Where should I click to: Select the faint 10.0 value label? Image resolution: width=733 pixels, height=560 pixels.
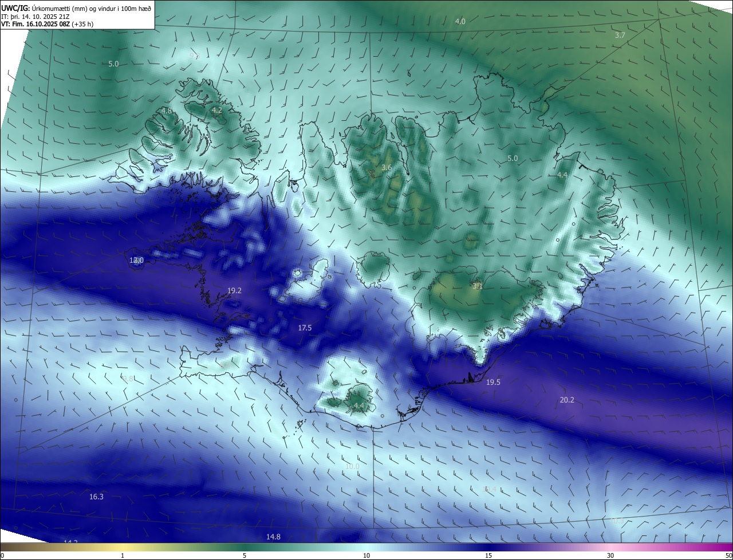[x=352, y=466]
